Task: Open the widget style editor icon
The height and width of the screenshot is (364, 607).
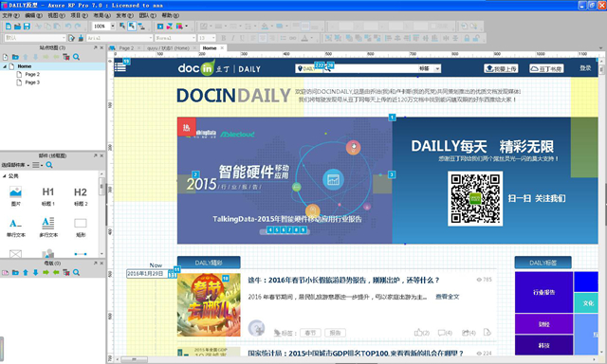Action: (x=72, y=38)
